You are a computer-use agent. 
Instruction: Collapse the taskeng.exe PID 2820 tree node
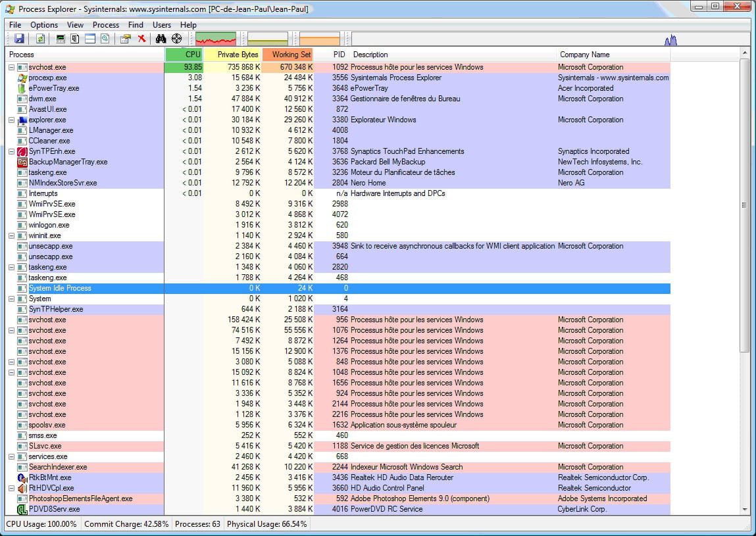tap(12, 267)
